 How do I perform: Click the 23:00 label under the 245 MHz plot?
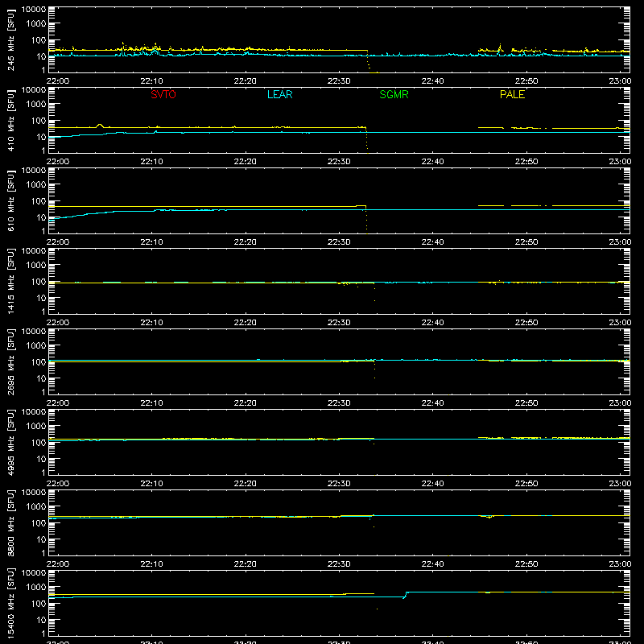point(620,81)
